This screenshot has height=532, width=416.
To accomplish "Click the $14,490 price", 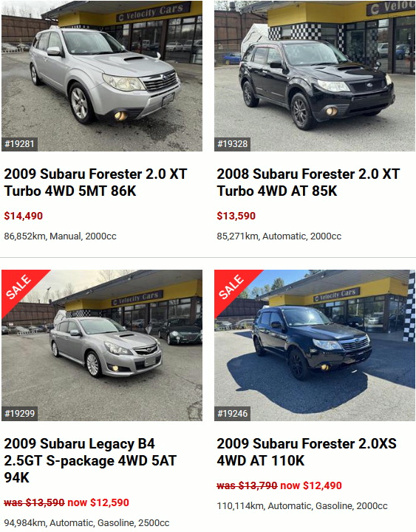I will click(x=24, y=216).
